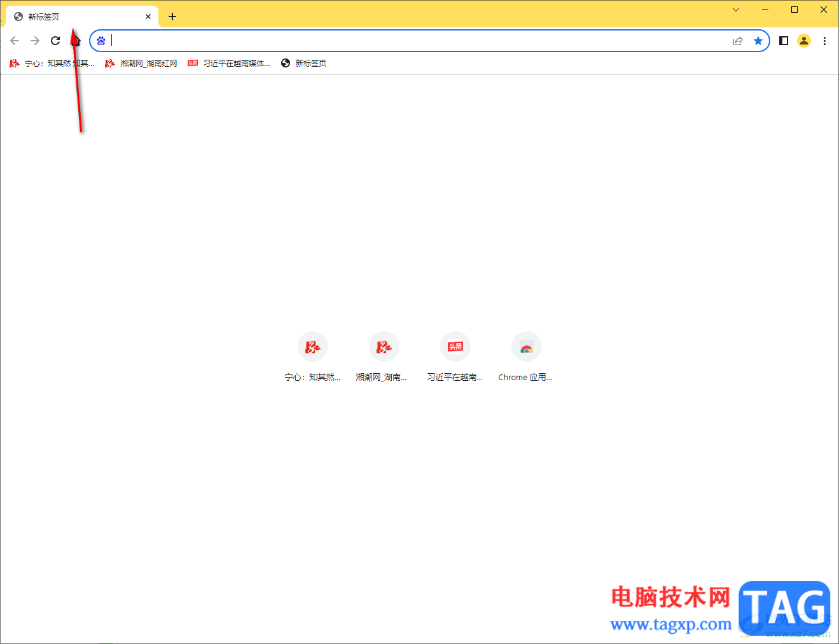The width and height of the screenshot is (839, 644).
Task: Open bookmark 宁心: 知其然 知其...
Action: tap(52, 63)
